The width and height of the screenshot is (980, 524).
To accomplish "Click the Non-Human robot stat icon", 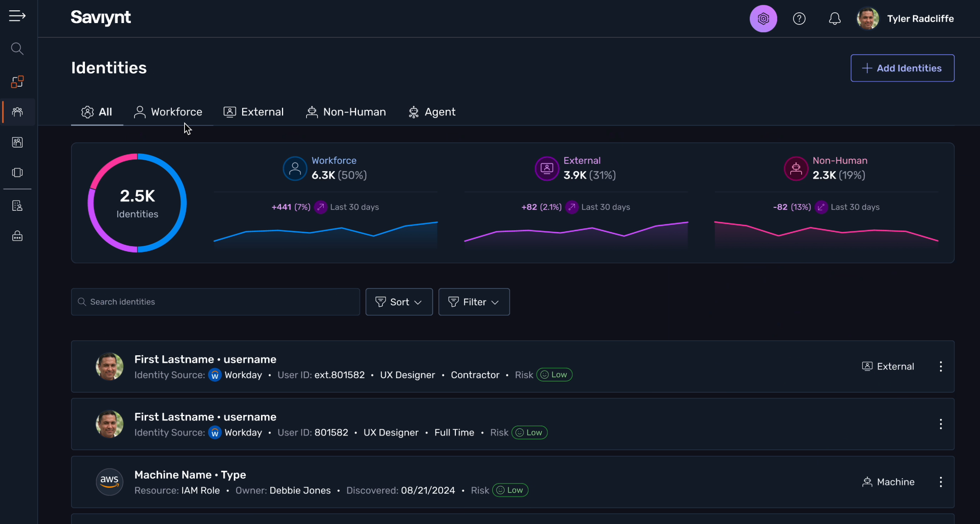I will [x=796, y=168].
